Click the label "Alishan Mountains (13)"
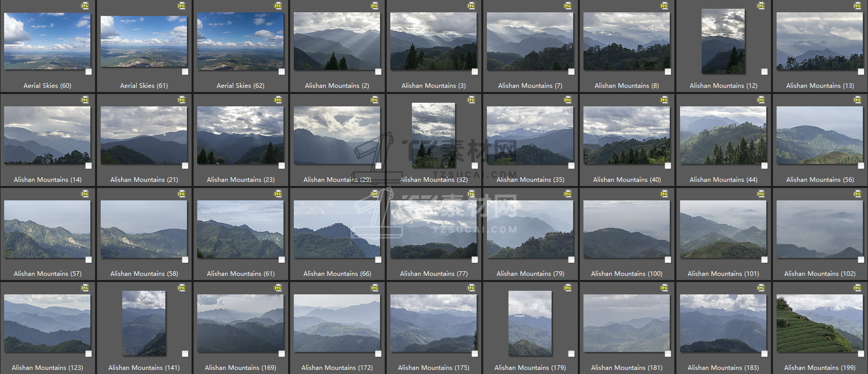Screen dimensions: 868x374 (x=820, y=86)
